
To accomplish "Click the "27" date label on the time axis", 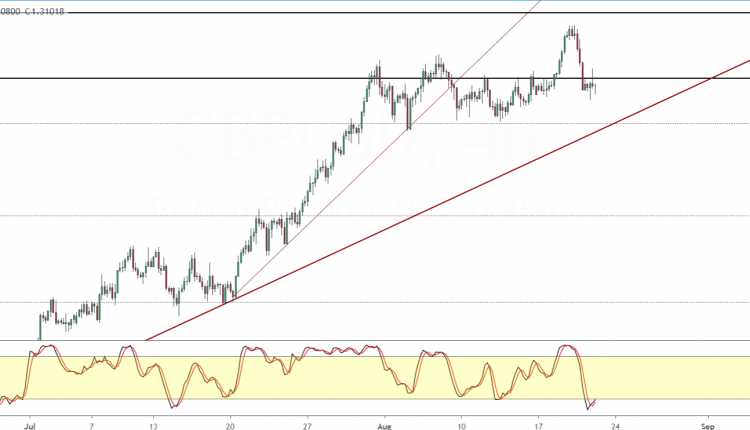I will coord(308,426).
